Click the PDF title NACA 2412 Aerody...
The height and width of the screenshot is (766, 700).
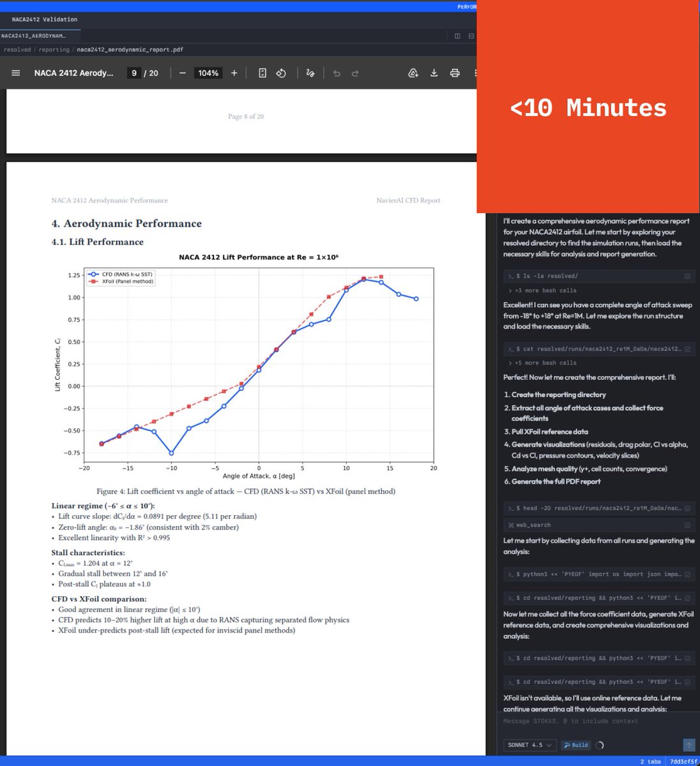(x=73, y=73)
